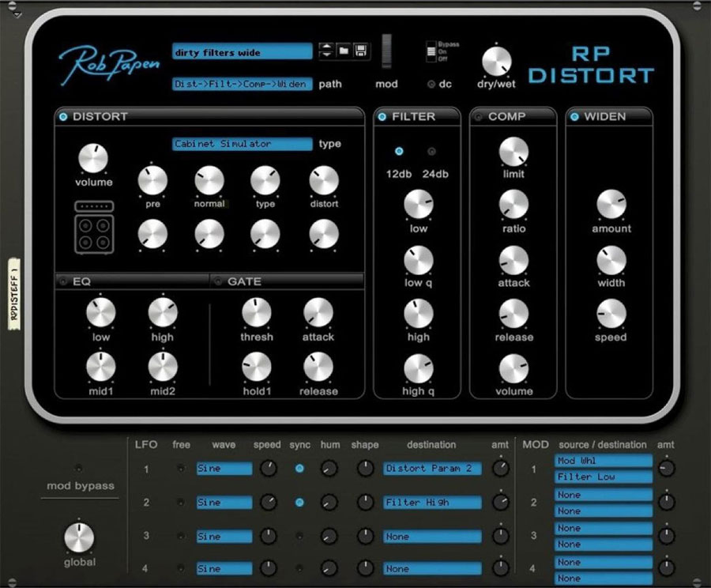Click the Gate release knob
Viewport: 711px width, 588px height.
[x=318, y=367]
